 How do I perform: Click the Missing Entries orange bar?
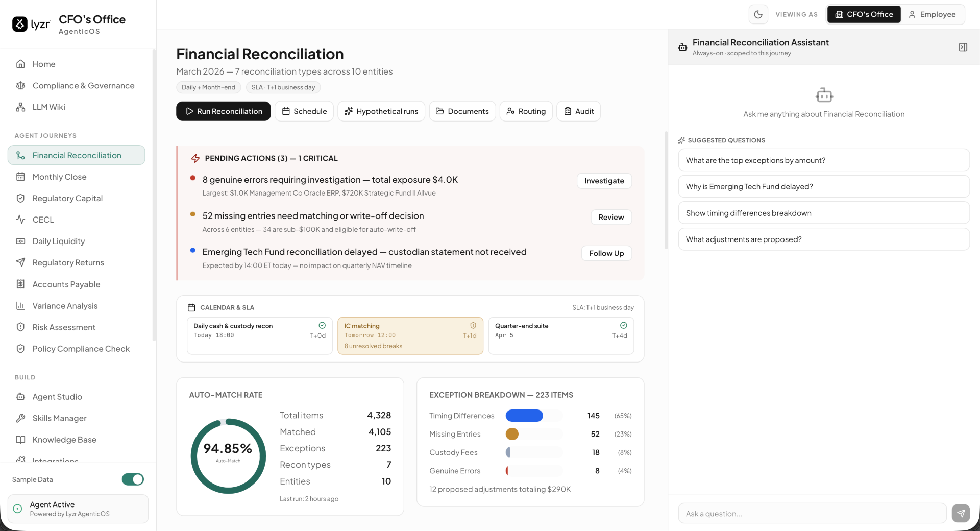click(x=512, y=434)
